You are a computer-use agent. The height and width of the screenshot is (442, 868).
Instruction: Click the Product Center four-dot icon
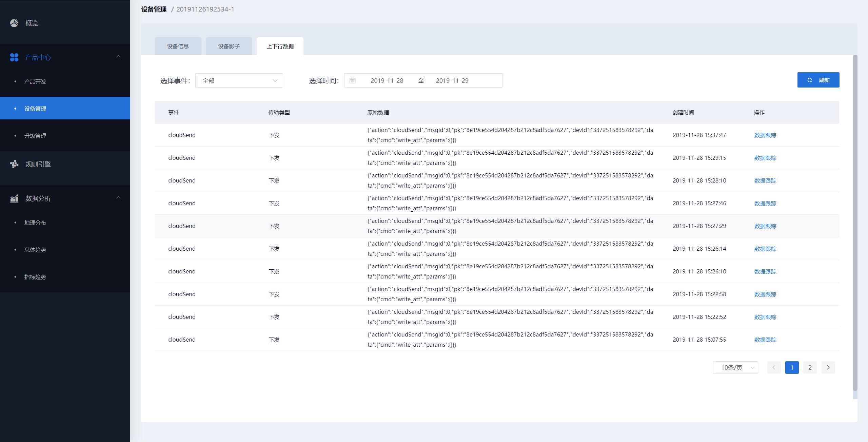tap(14, 57)
